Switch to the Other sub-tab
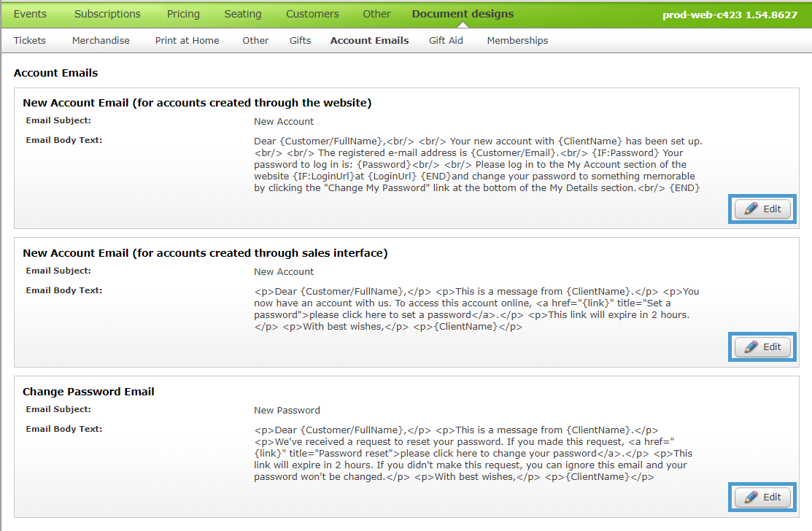This screenshot has width=812, height=531. pyautogui.click(x=255, y=40)
